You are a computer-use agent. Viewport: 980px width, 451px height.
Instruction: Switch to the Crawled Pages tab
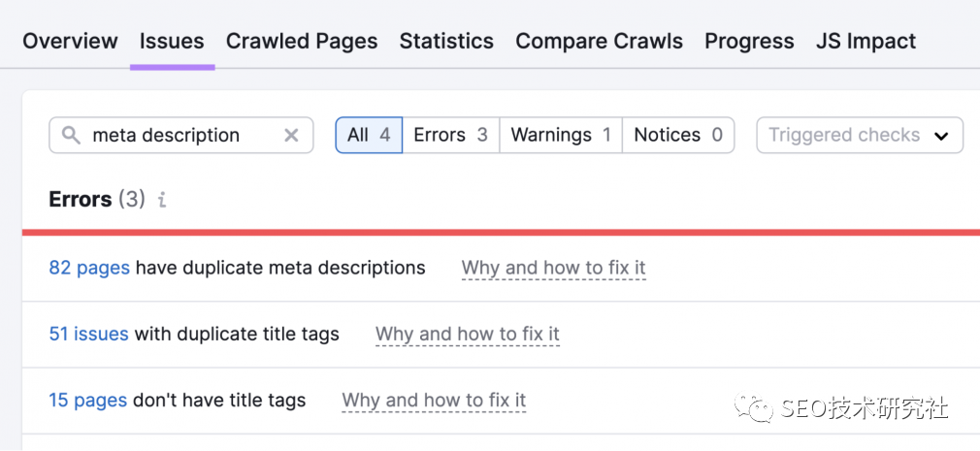302,41
